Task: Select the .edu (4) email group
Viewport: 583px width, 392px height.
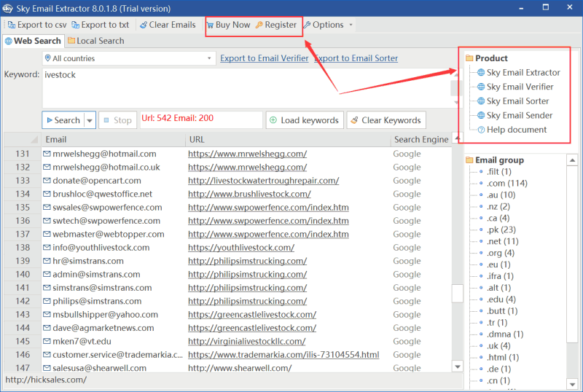Action: 501,299
